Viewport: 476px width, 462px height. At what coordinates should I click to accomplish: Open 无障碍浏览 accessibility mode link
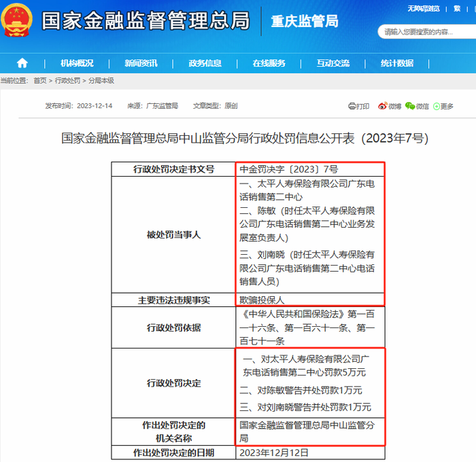tap(424, 9)
